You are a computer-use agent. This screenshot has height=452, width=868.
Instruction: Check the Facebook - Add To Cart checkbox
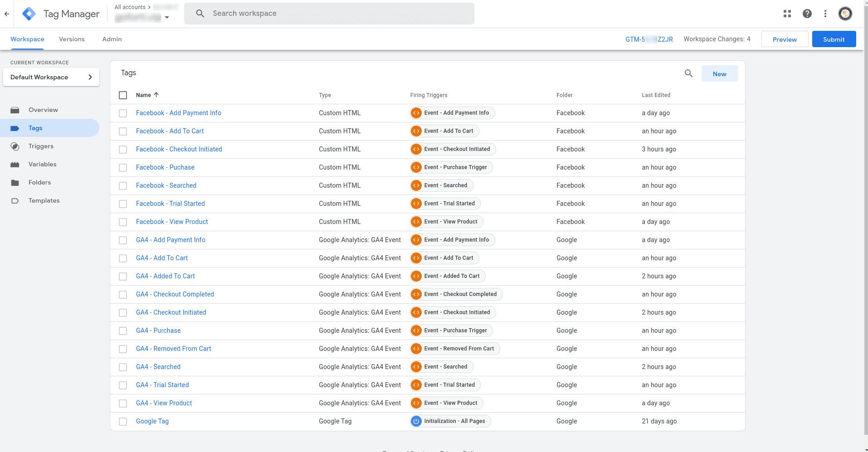tap(123, 131)
